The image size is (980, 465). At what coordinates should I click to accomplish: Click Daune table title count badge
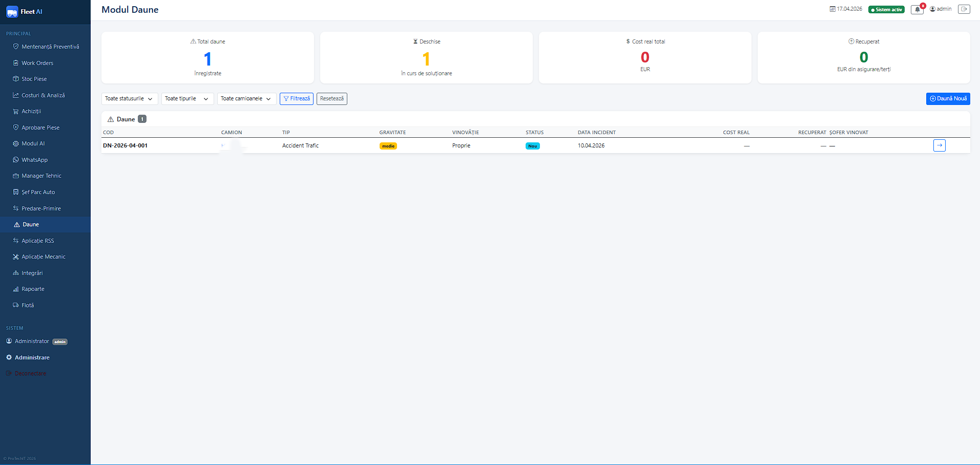pos(142,119)
